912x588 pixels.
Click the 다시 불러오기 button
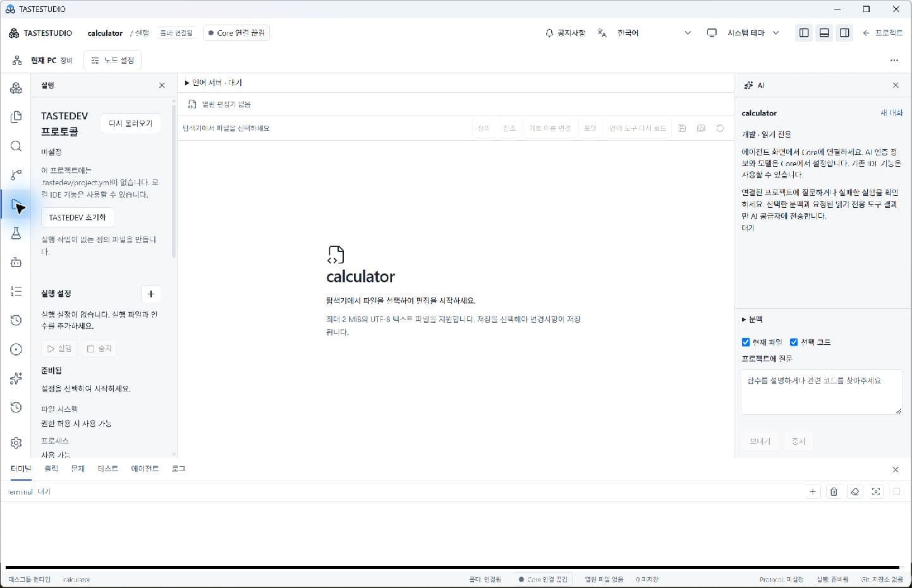tap(130, 124)
